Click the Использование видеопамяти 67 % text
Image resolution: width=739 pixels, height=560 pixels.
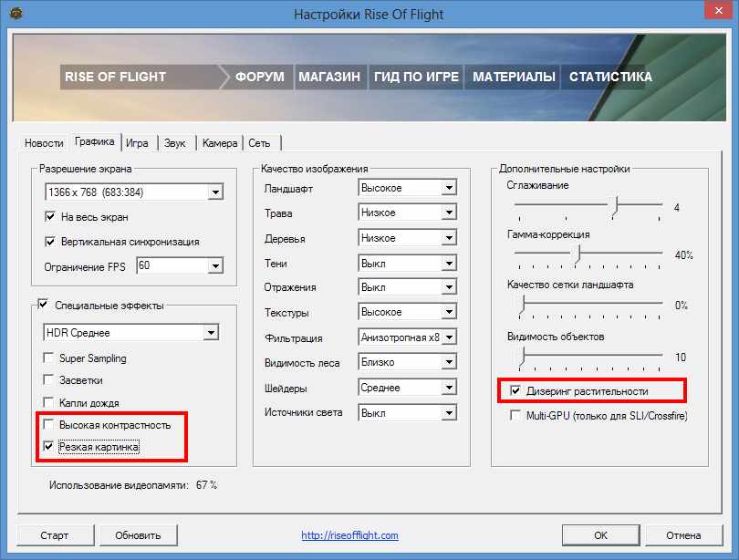[x=133, y=485]
